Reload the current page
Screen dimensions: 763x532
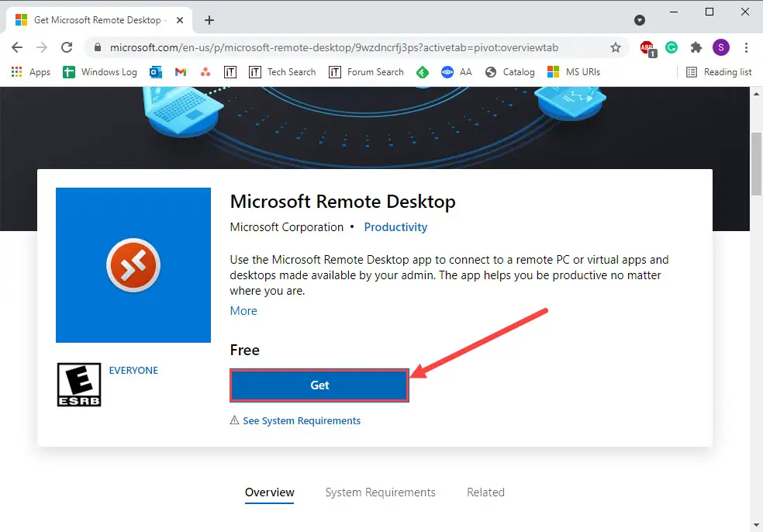[x=67, y=47]
